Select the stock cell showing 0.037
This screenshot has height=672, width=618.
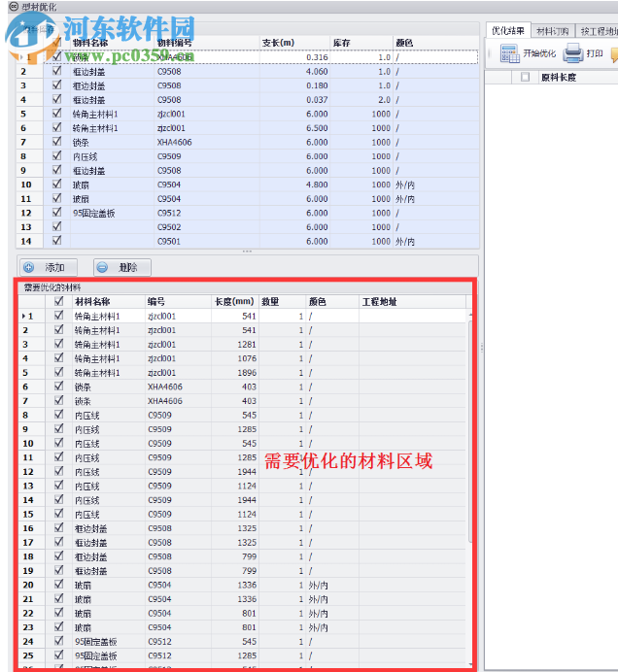point(294,100)
